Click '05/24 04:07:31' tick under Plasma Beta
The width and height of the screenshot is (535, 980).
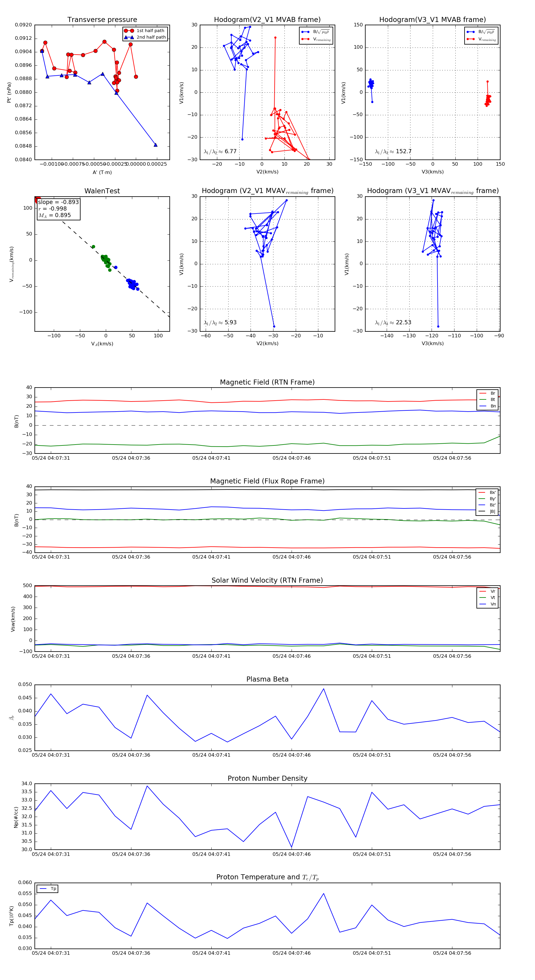51,755
